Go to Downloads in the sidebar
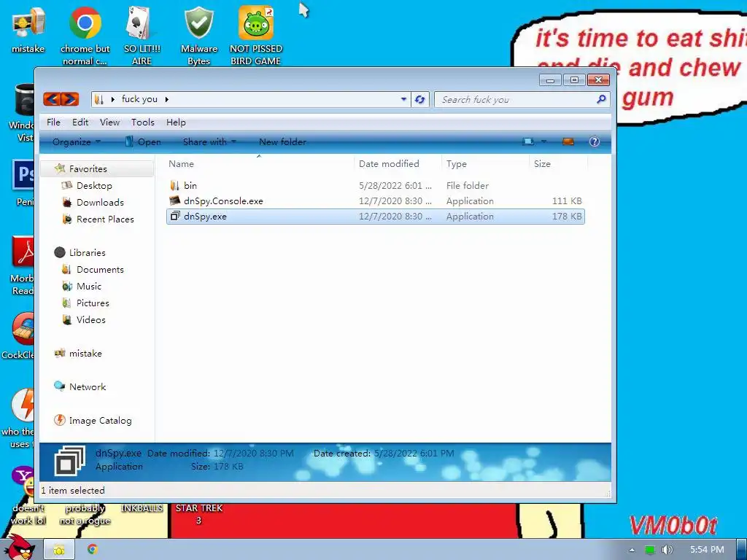 [x=100, y=203]
